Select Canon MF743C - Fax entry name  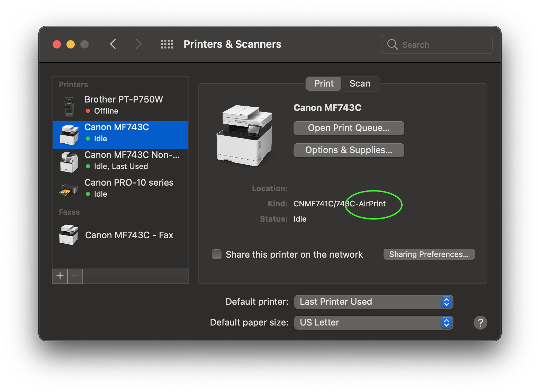coord(129,235)
